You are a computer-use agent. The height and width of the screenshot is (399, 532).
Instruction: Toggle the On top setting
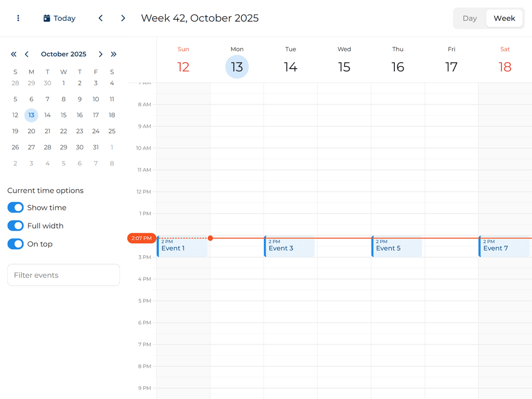click(x=16, y=244)
